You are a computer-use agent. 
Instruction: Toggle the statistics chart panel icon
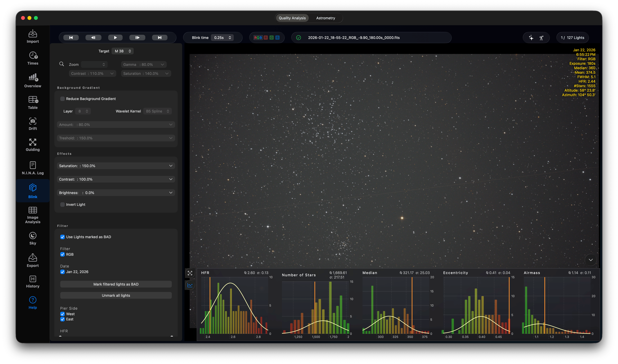[x=190, y=285]
